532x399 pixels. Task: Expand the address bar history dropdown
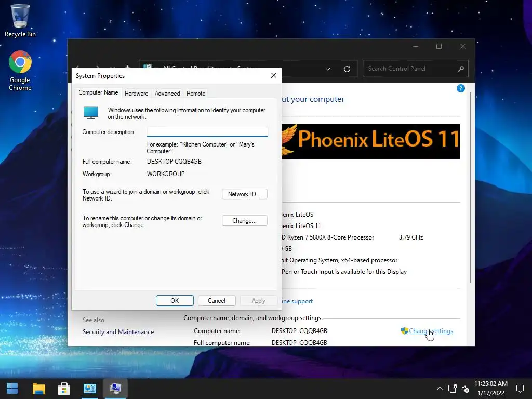click(328, 69)
